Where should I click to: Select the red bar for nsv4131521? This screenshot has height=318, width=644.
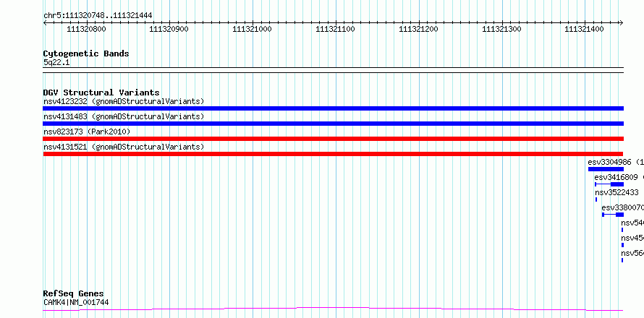pos(333,154)
